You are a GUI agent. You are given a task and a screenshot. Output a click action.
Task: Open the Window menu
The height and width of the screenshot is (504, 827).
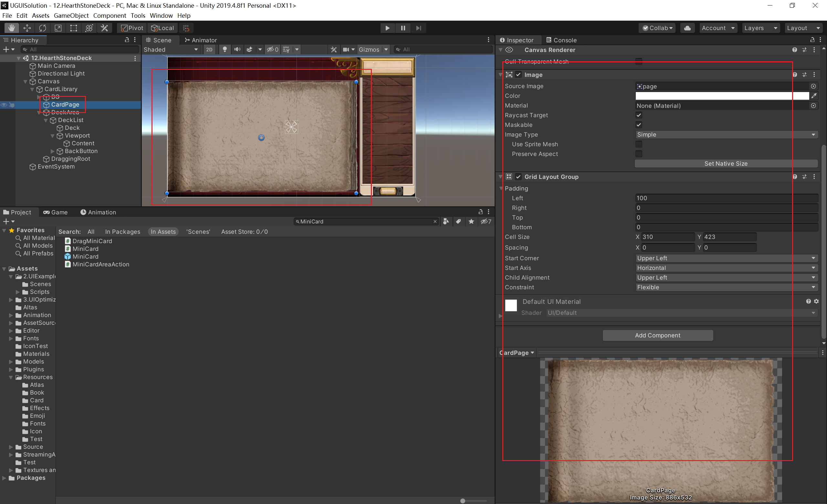click(x=161, y=15)
